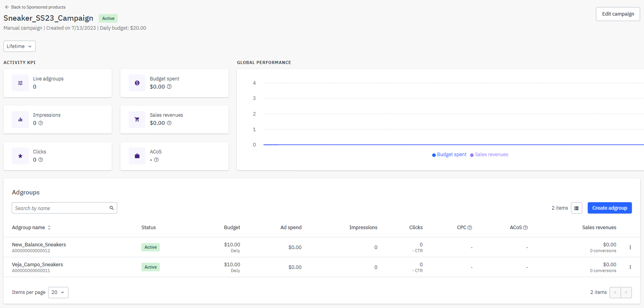Image resolution: width=644 pixels, height=308 pixels.
Task: Click the $10.00 budget of Veja_Campo_Sneakers
Action: (x=232, y=265)
